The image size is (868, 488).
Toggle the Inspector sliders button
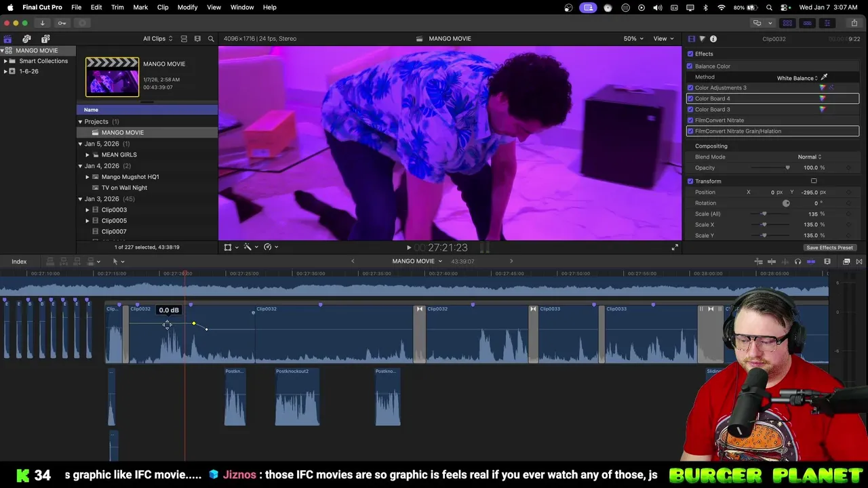pos(827,23)
